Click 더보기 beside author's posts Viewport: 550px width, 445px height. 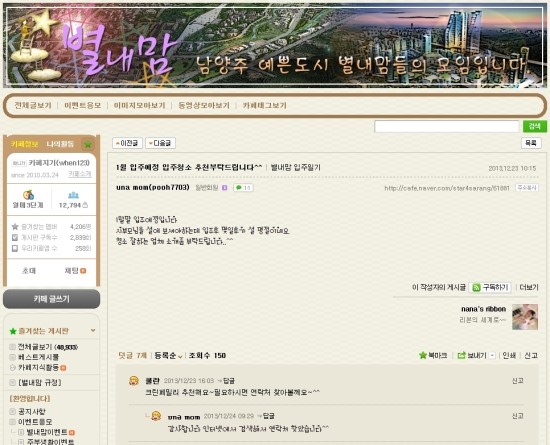coord(529,288)
